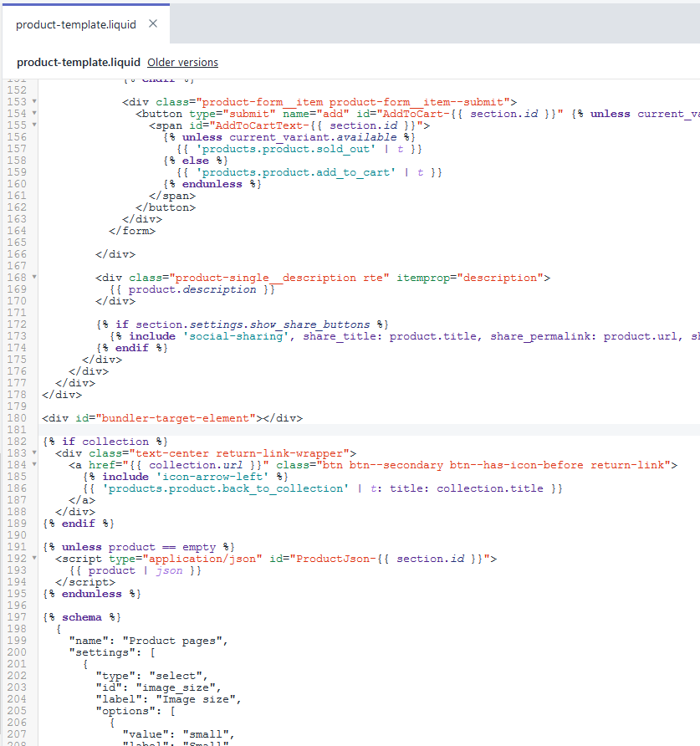Close the product-template.liquid tab
This screenshot has height=746, width=700.
click(153, 23)
